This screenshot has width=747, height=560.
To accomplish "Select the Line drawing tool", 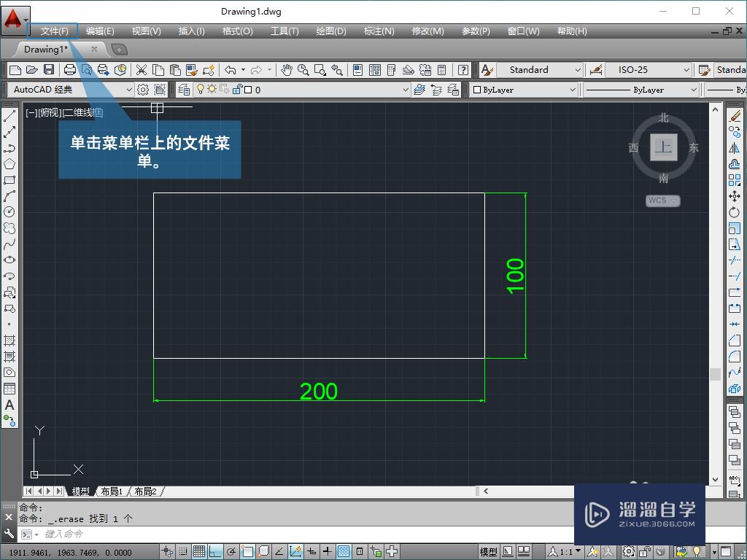I will (x=9, y=114).
